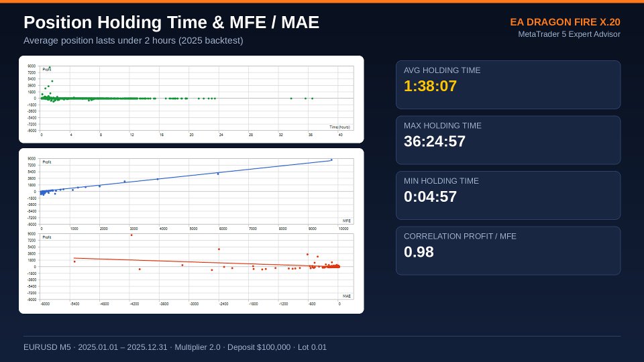Click the 'AVG HOLDING TIME' label
644x362 pixels.
[x=442, y=70]
